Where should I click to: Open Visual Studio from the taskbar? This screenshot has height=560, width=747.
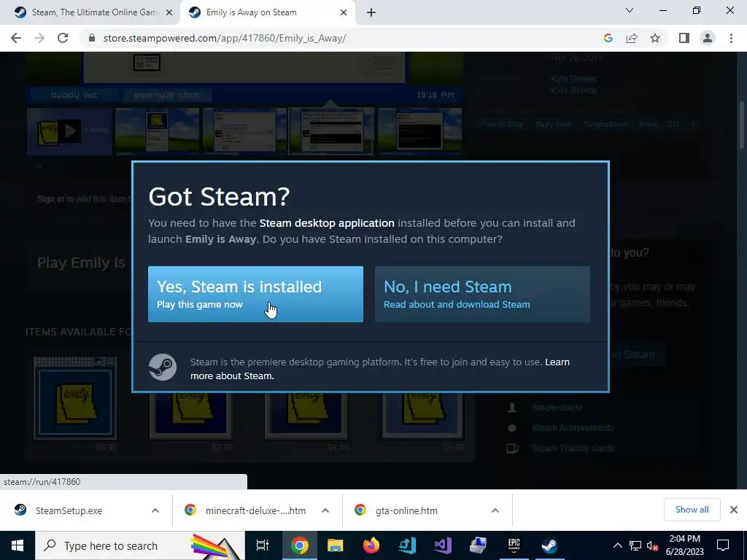(442, 545)
